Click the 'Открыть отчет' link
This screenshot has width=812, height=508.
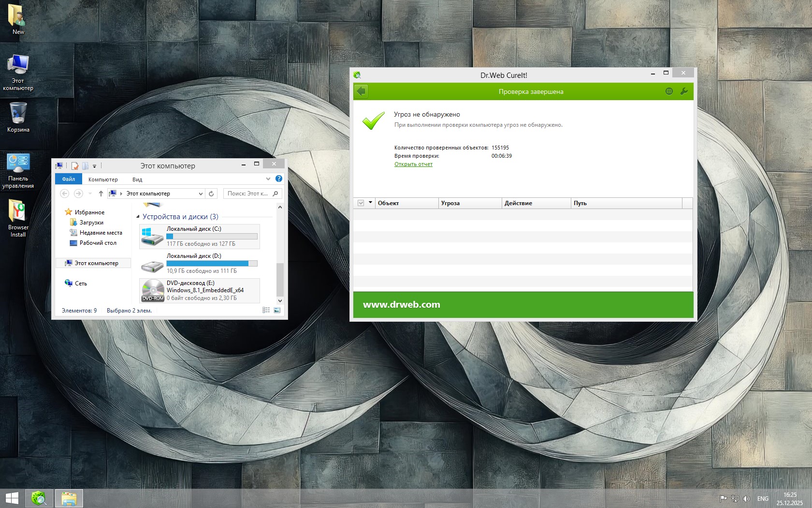(x=413, y=164)
